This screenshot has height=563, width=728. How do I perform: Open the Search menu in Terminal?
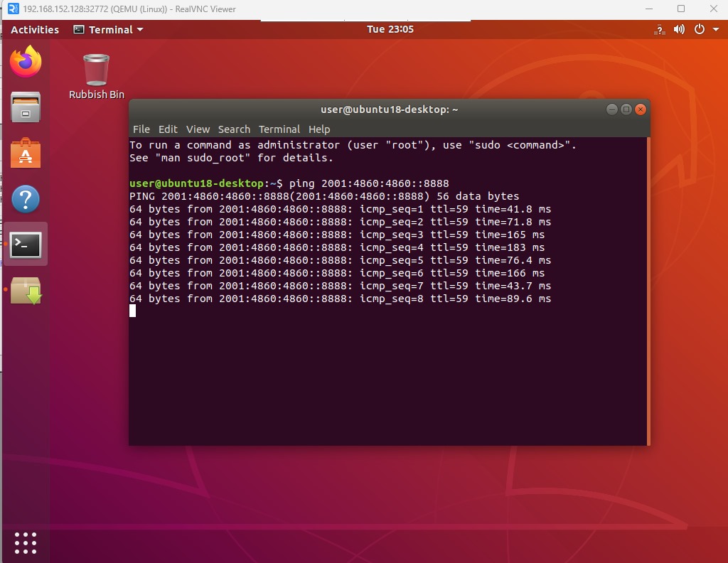click(x=234, y=129)
